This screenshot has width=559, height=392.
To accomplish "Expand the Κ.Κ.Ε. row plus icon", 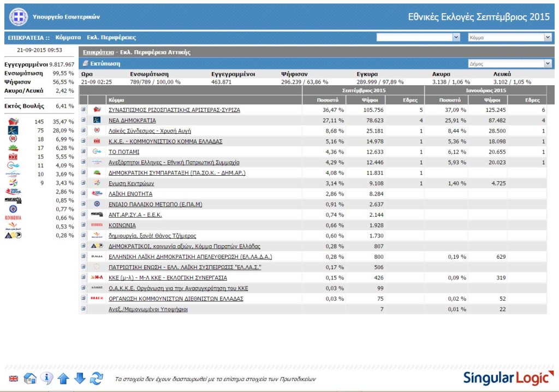I will click(84, 141).
